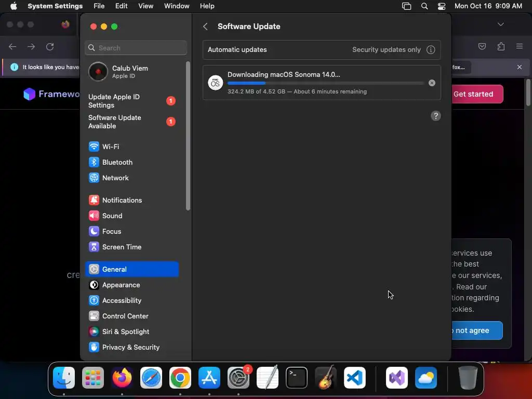Click Stage Manager icon in menu bar
This screenshot has width=532, height=399.
(406, 6)
